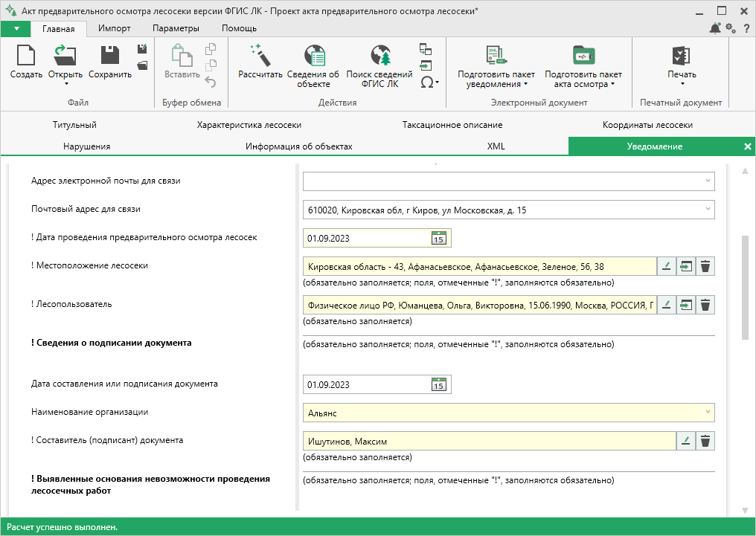Expand Адрес электронной почты dropdown
Screen dimensions: 756x536
click(708, 181)
